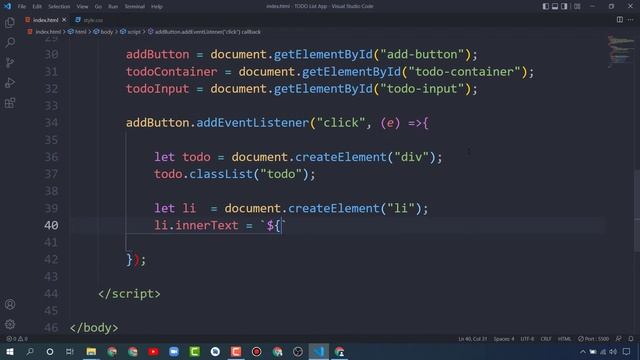Open editor More Actions ellipsis
The height and width of the screenshot is (360, 640).
631,20
